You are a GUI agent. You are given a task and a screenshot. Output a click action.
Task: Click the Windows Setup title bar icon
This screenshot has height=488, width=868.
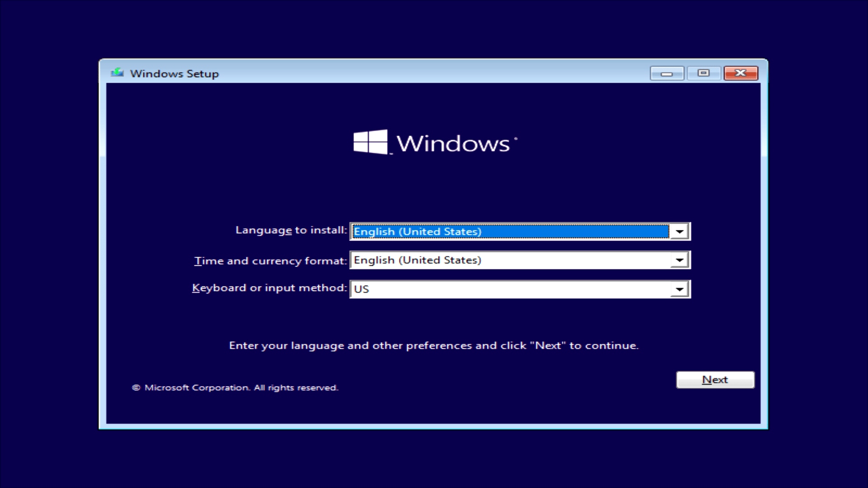118,73
